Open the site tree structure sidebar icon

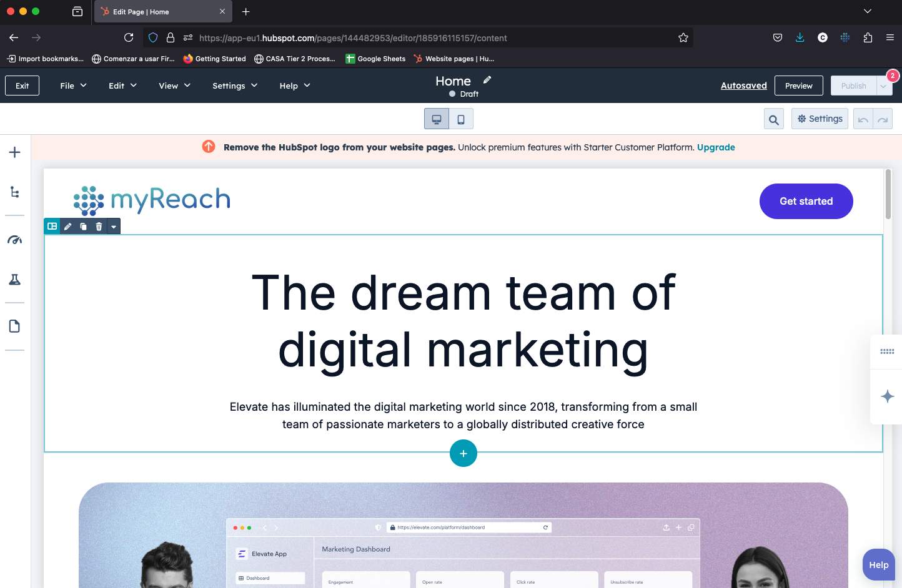pyautogui.click(x=15, y=192)
